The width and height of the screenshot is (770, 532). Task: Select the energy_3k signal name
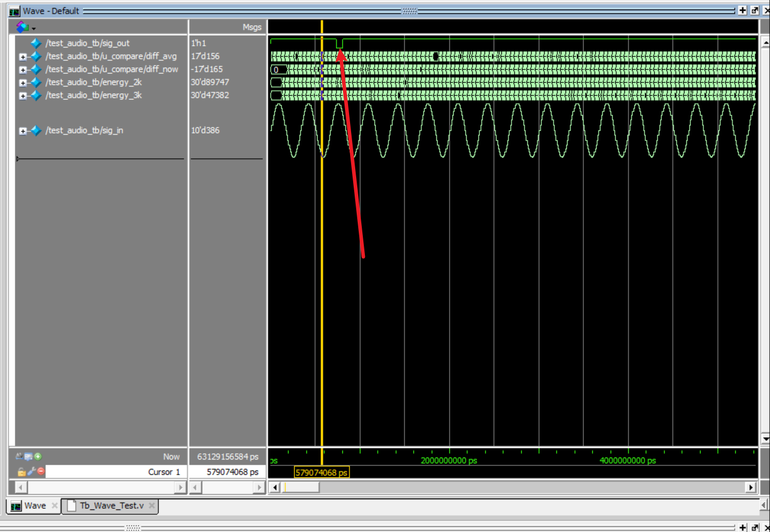94,95
